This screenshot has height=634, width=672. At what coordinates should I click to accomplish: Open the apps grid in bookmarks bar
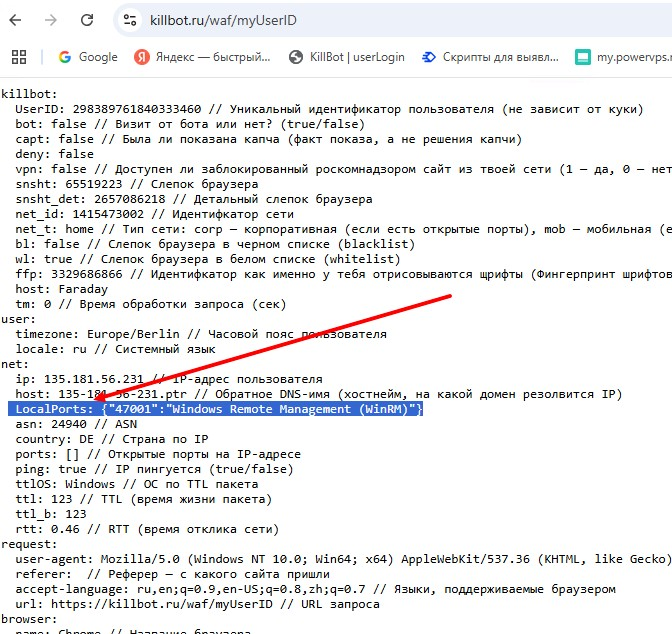[18, 57]
